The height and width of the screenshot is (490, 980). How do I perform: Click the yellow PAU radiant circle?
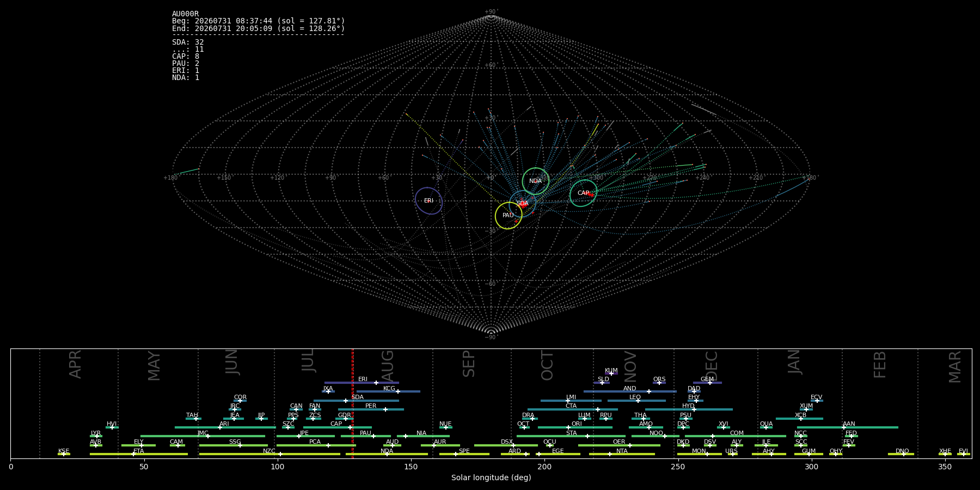click(509, 216)
